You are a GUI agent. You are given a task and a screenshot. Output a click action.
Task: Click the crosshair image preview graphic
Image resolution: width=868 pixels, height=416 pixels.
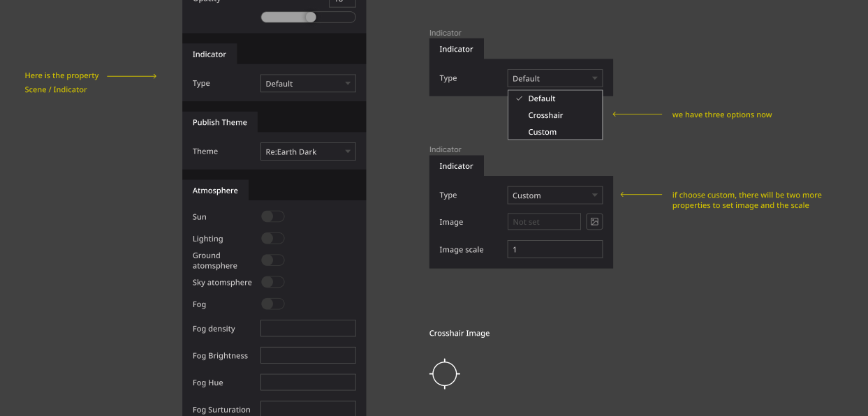click(445, 373)
